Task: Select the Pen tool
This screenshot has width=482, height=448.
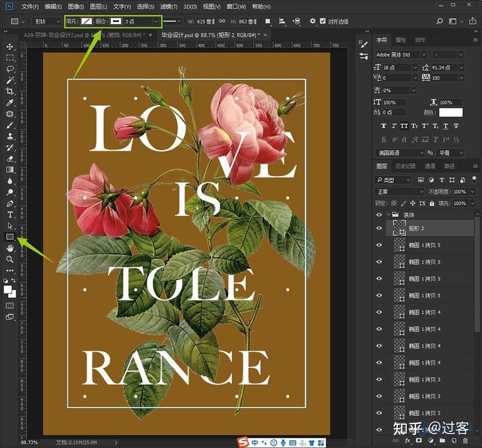Action: [10, 203]
